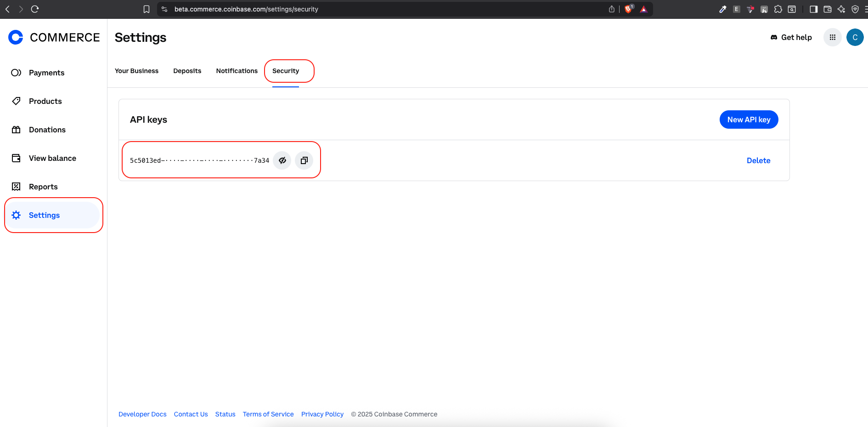The image size is (868, 427).
Task: Open the account avatar menu
Action: (855, 37)
